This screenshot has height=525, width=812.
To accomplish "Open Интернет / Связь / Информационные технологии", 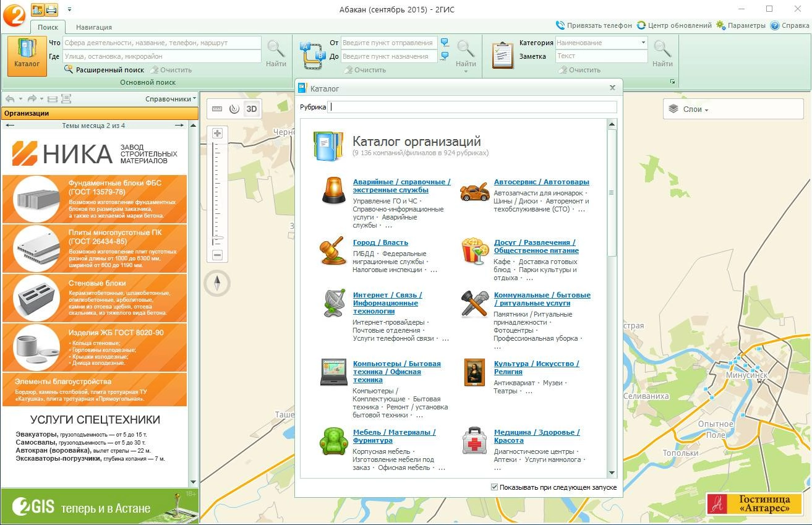I will 387,303.
